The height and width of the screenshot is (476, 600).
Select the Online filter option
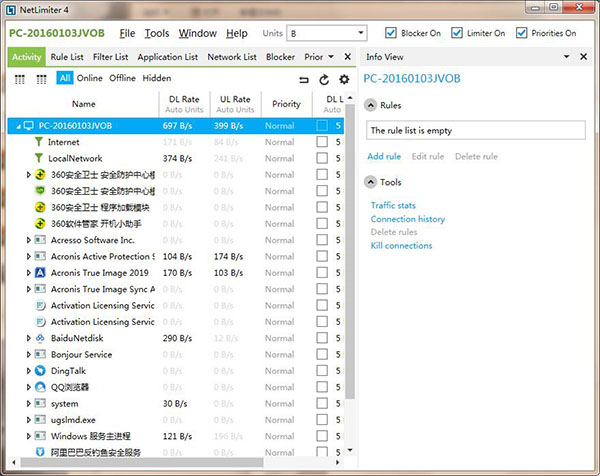89,78
